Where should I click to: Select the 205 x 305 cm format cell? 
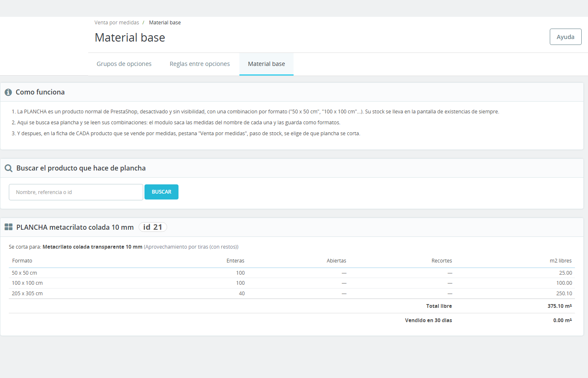(x=27, y=294)
